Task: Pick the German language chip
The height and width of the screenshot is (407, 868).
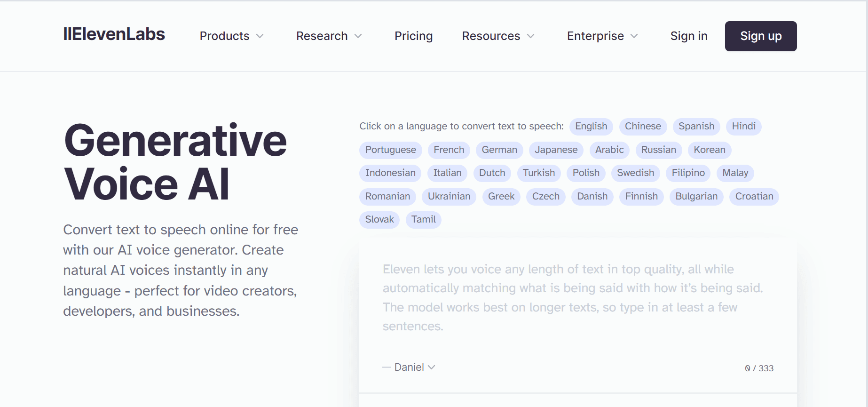Action: [499, 150]
